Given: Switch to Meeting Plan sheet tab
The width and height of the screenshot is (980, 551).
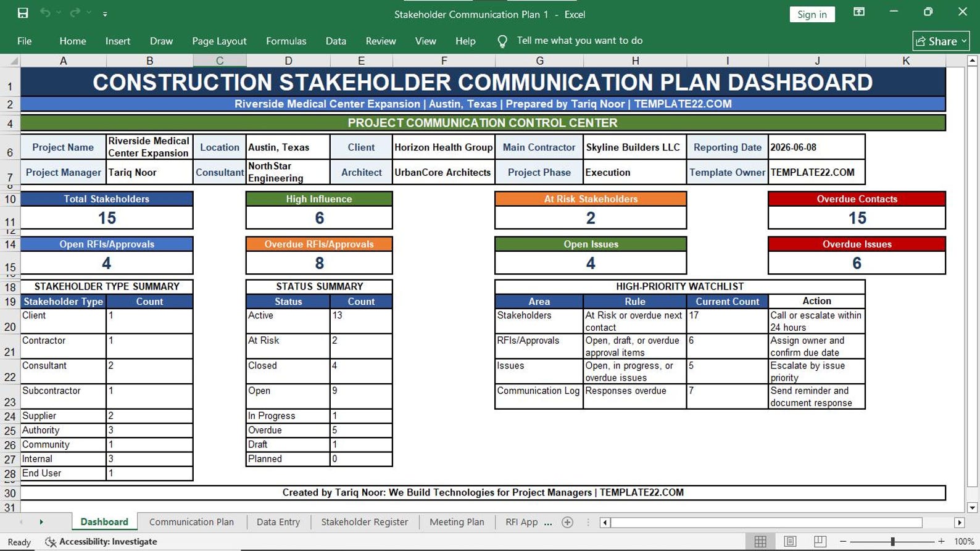Looking at the screenshot, I should (457, 522).
